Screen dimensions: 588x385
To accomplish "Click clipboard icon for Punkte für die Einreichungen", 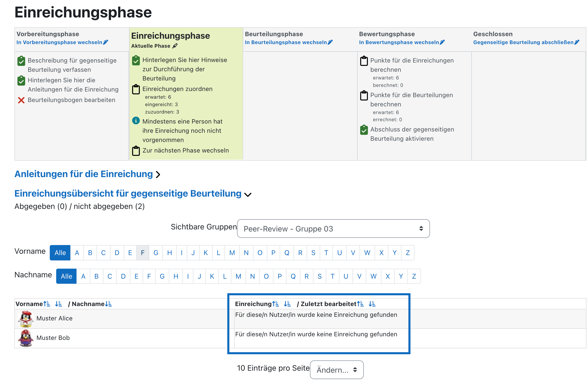I will [364, 61].
